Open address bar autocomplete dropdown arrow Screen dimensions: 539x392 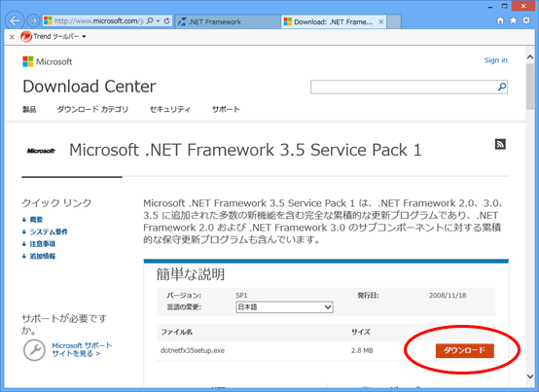(159, 21)
